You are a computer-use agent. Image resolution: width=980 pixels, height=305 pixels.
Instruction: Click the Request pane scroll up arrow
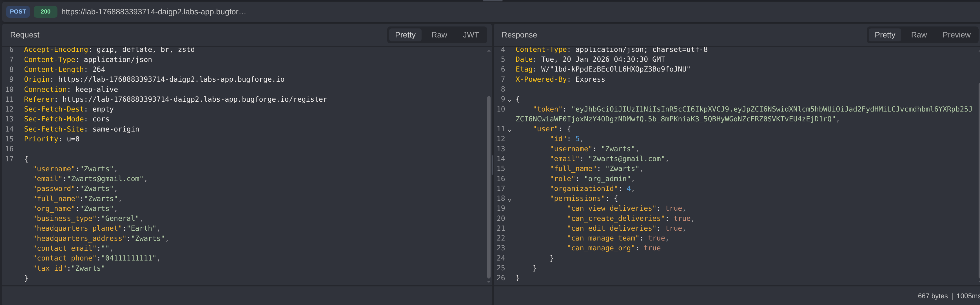[x=489, y=51]
